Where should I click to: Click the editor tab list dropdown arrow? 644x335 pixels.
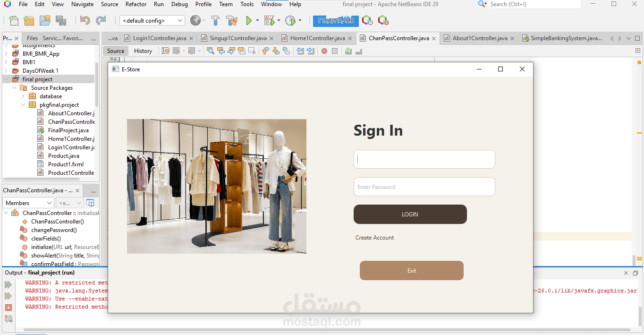click(628, 38)
